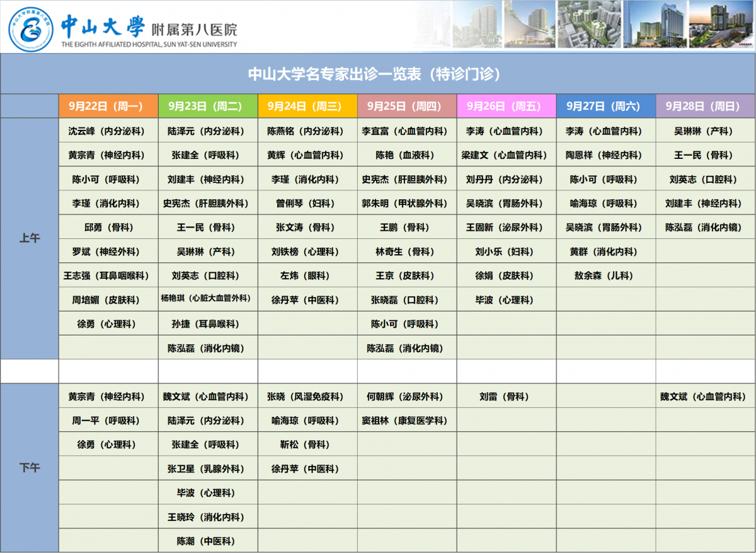Select the 9月23日（周二） column header
Screen dimensions: 756x553
tap(208, 106)
